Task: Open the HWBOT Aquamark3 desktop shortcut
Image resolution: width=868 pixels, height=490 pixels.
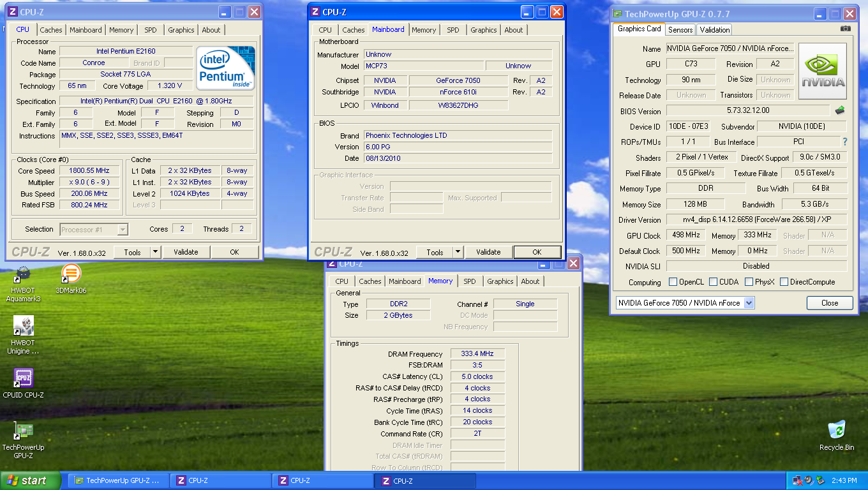Action: (x=23, y=284)
